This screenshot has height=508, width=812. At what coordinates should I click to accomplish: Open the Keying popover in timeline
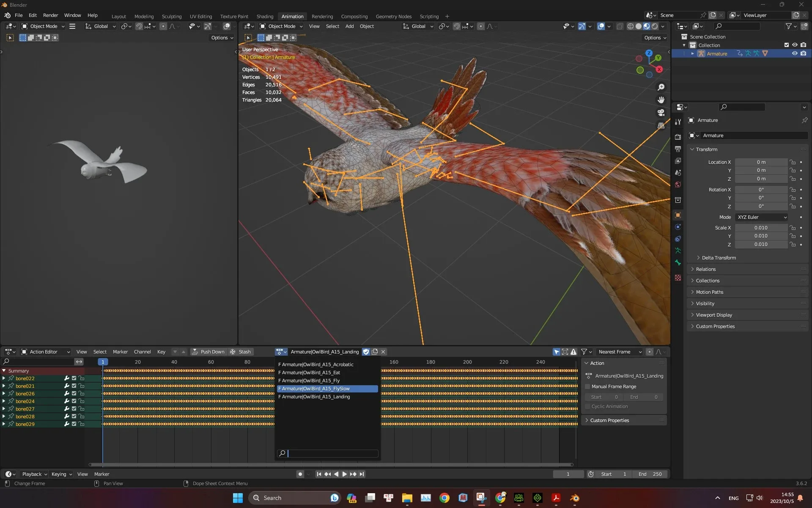pos(62,474)
